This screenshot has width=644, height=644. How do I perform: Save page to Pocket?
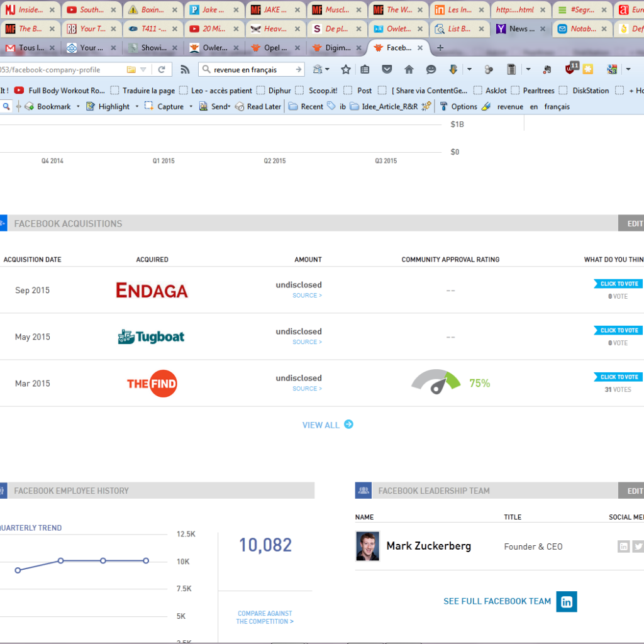pyautogui.click(x=387, y=69)
